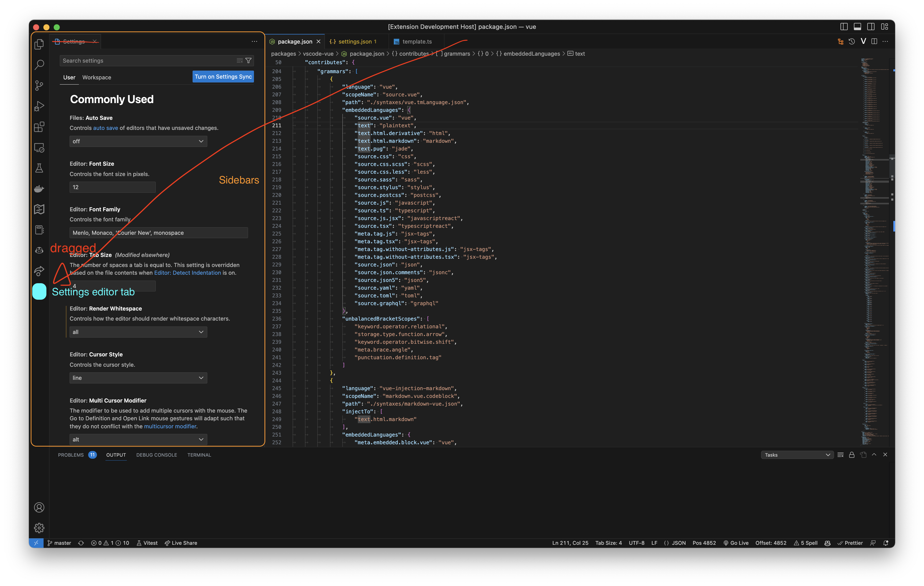Image resolution: width=924 pixels, height=586 pixels.
Task: Lock the bottom panel
Action: pyautogui.click(x=852, y=455)
